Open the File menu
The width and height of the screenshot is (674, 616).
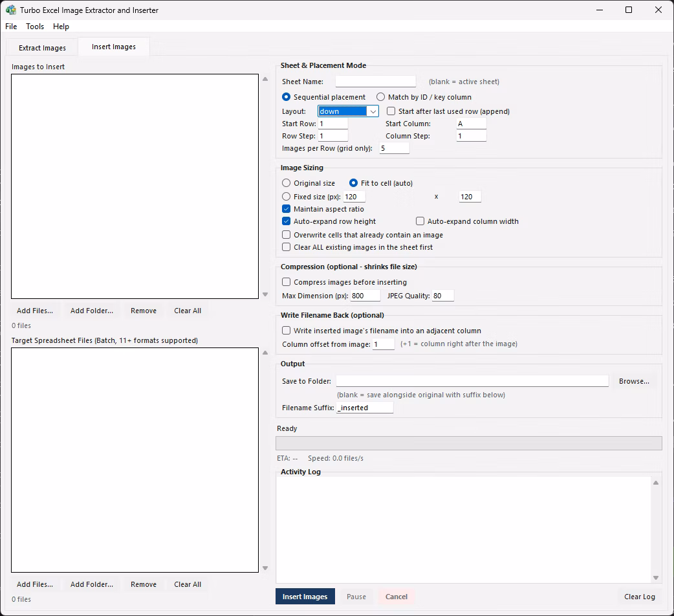click(x=11, y=27)
